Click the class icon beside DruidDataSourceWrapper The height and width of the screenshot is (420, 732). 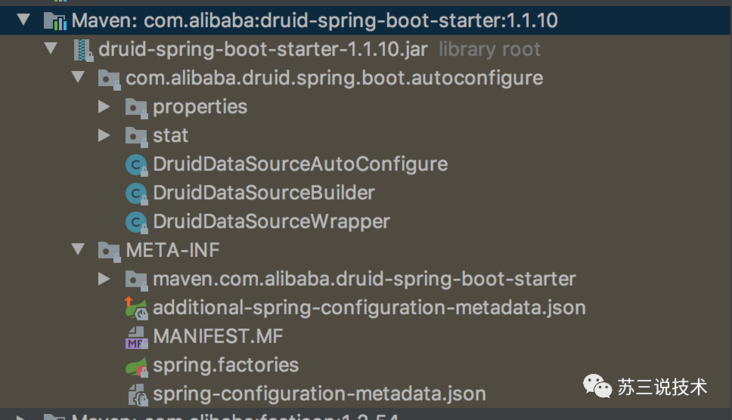click(137, 221)
